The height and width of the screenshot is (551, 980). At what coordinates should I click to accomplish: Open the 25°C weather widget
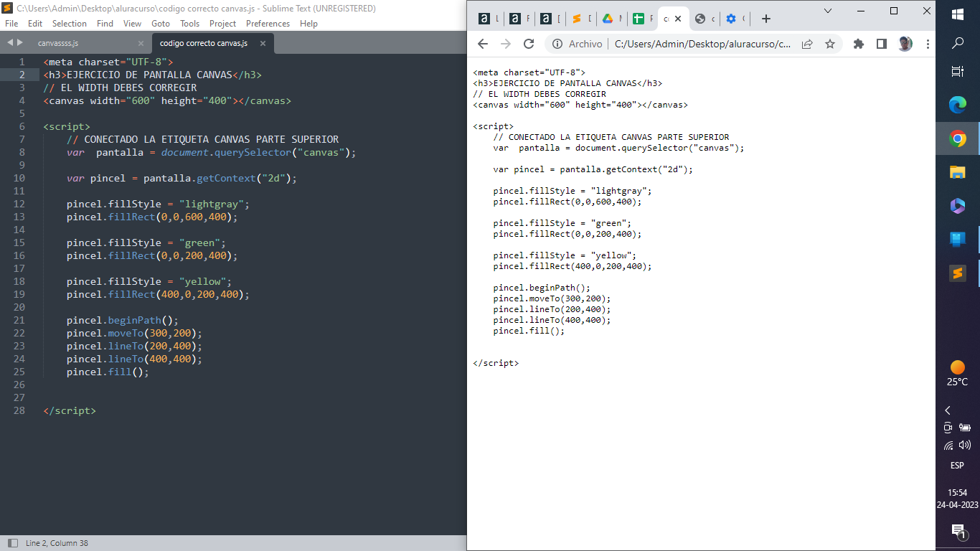click(958, 374)
